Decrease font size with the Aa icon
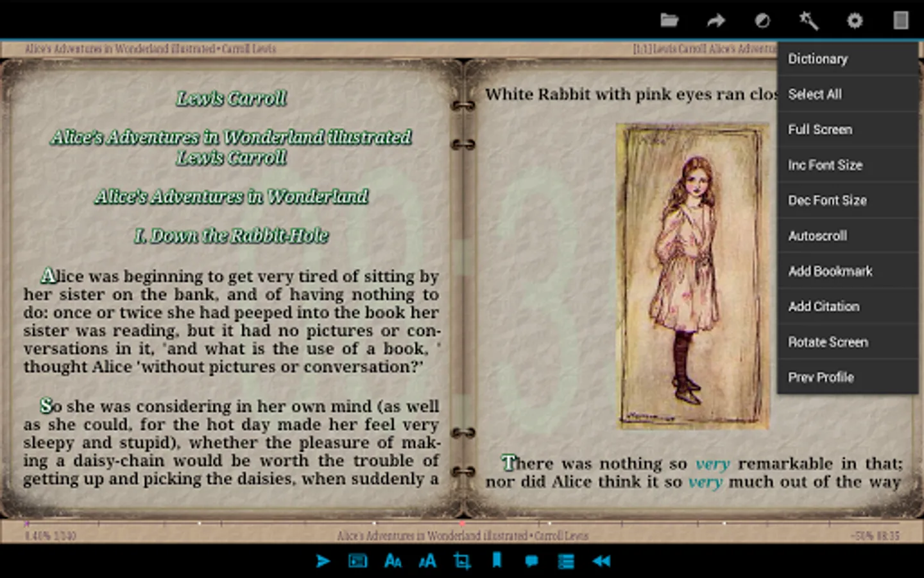This screenshot has width=924, height=578. click(393, 561)
